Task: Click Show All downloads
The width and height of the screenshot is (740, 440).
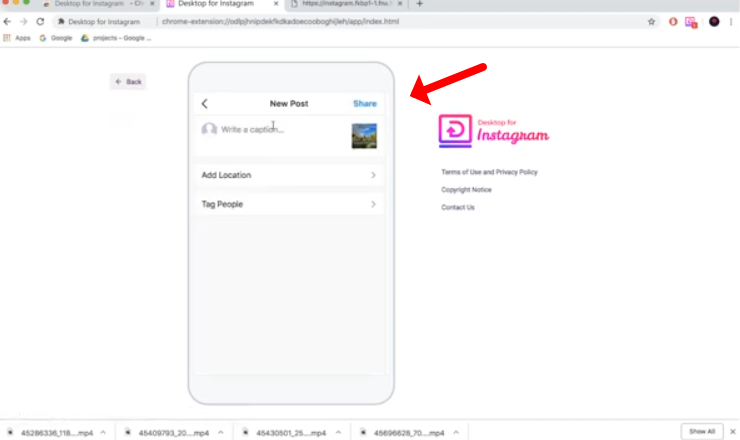Action: pyautogui.click(x=702, y=432)
